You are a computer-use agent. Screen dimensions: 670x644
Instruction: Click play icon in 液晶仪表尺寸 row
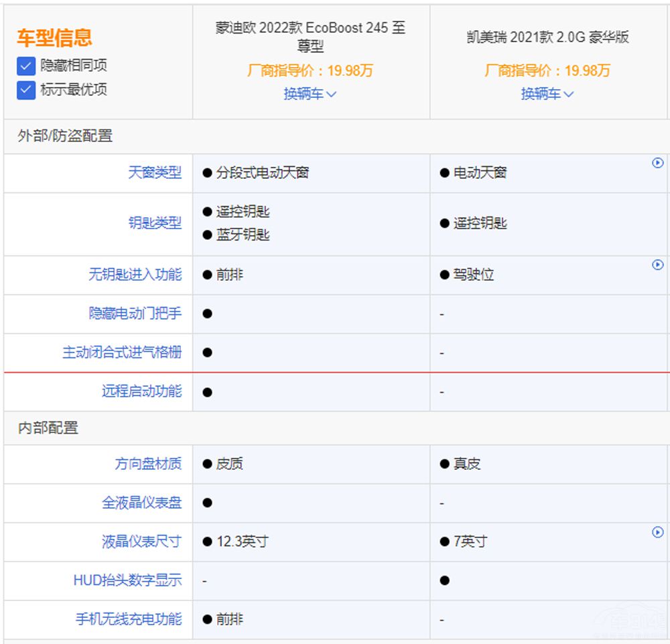[x=657, y=531]
